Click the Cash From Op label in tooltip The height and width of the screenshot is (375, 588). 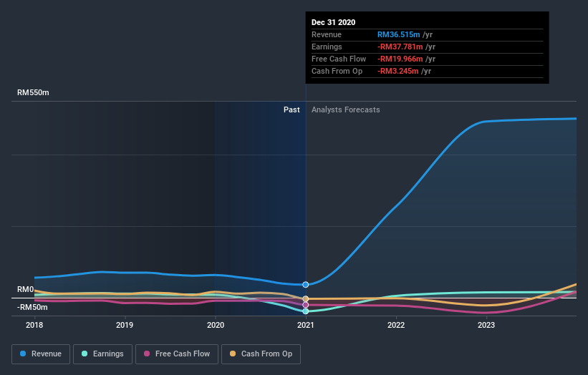[337, 71]
